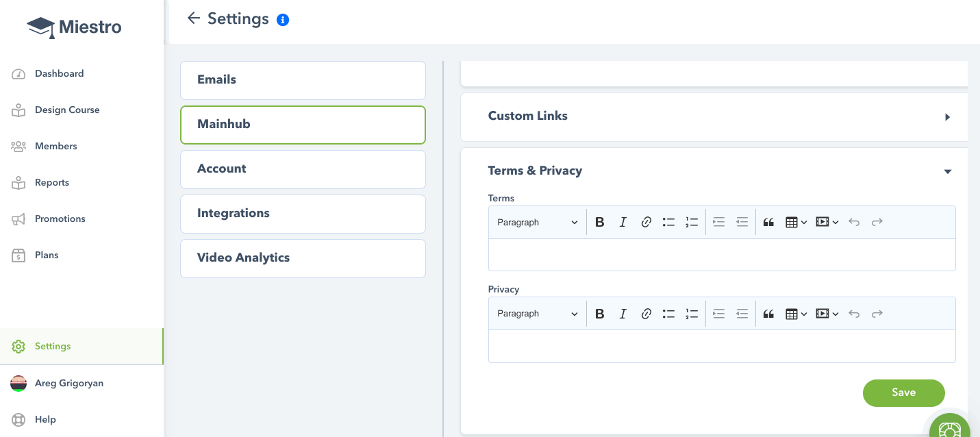Click the Design Course sidebar icon

pos(18,110)
